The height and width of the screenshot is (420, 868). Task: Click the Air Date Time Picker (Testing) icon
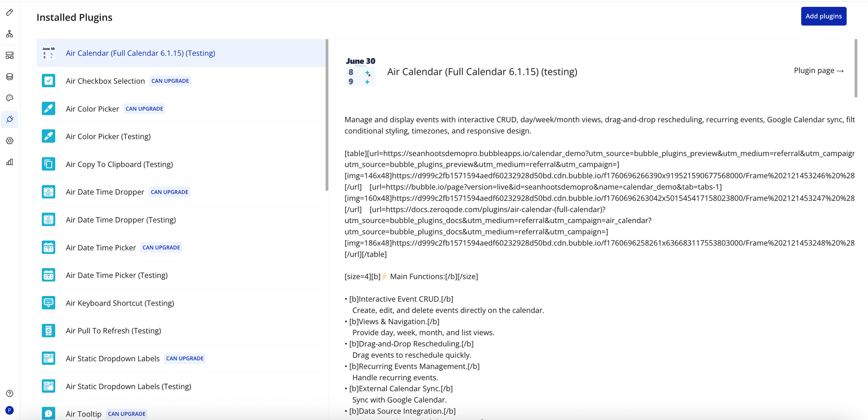click(49, 275)
